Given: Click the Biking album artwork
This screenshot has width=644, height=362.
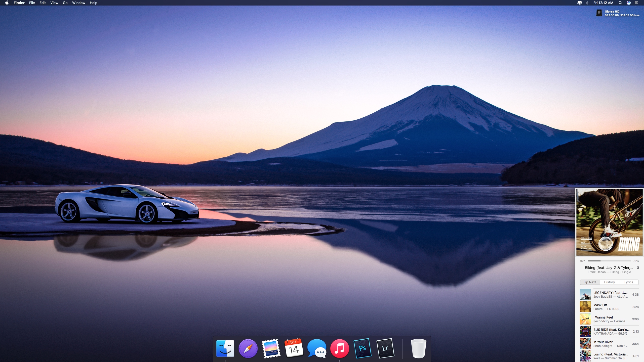Looking at the screenshot, I should [x=610, y=222].
